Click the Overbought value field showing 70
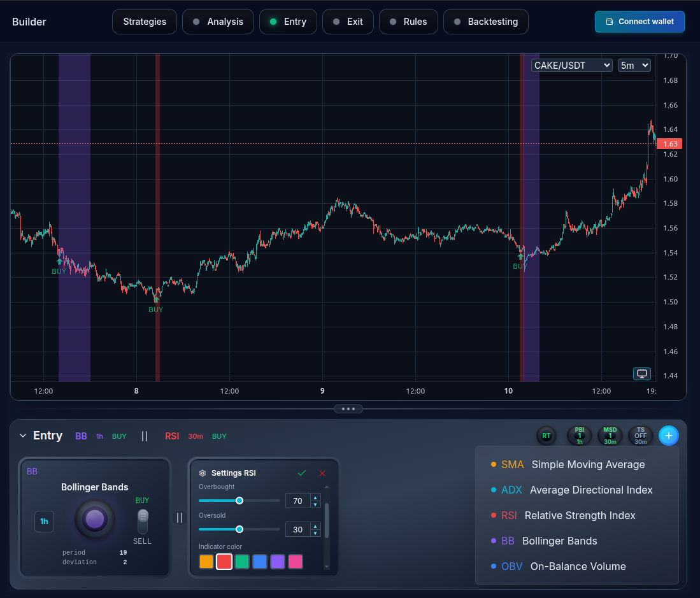Viewport: 700px width, 598px height. 297,501
